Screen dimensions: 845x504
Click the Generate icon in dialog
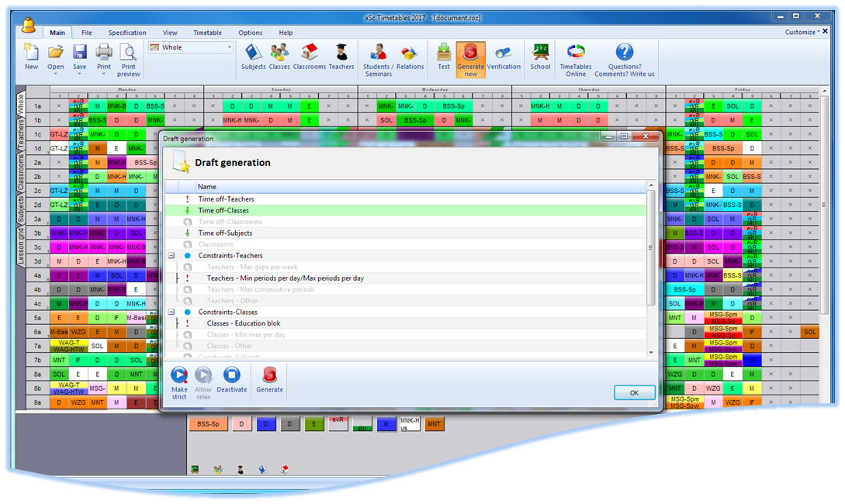[269, 380]
